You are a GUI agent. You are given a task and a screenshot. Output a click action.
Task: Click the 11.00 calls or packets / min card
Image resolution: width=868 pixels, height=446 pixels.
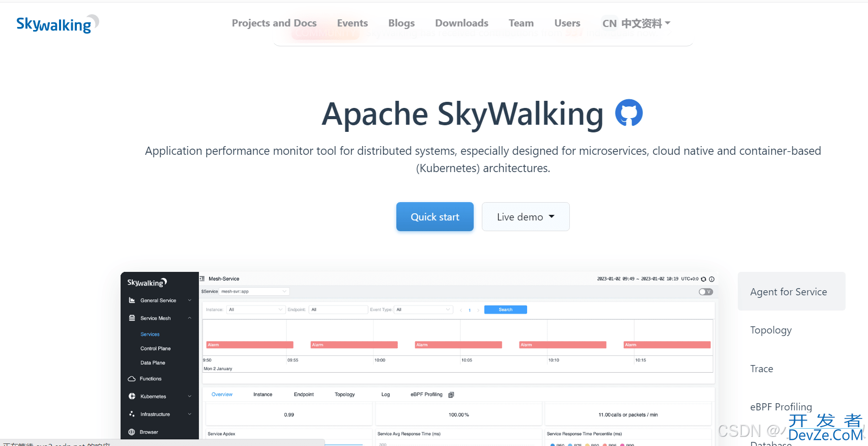(x=628, y=414)
